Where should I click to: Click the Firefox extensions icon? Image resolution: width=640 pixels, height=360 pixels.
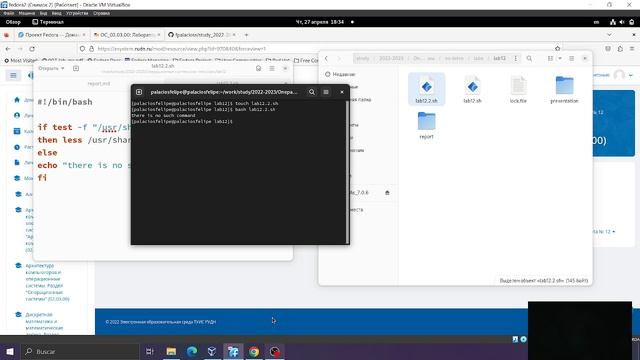pyautogui.click(x=620, y=49)
